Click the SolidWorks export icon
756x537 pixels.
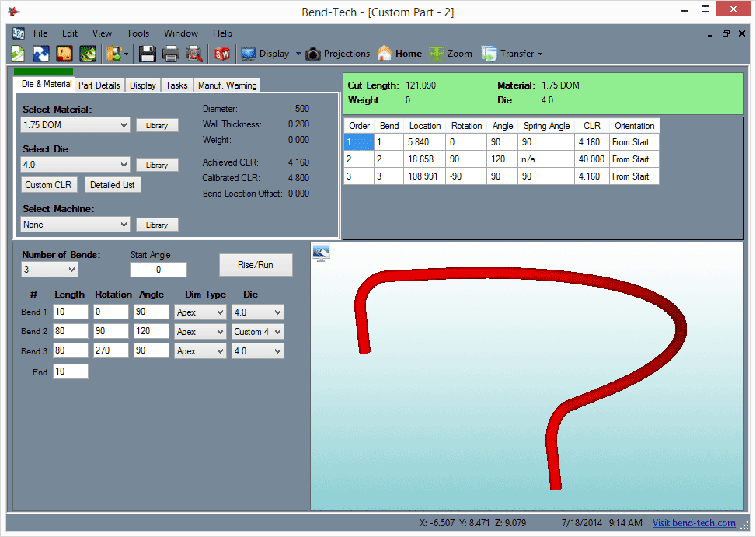coord(221,54)
